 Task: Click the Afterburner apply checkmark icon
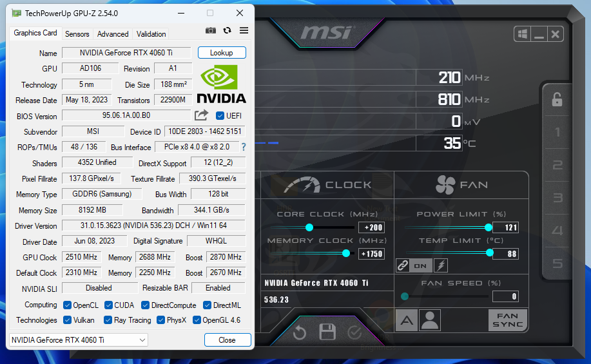[354, 332]
